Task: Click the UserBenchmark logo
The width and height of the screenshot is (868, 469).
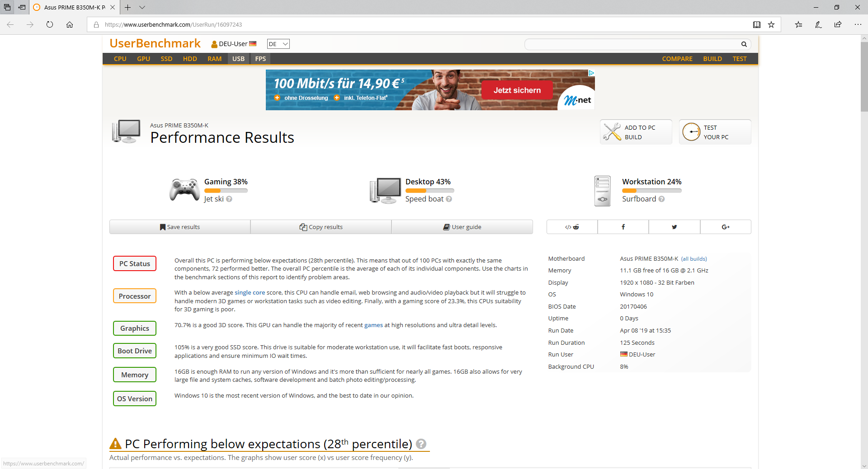Action: 155,43
